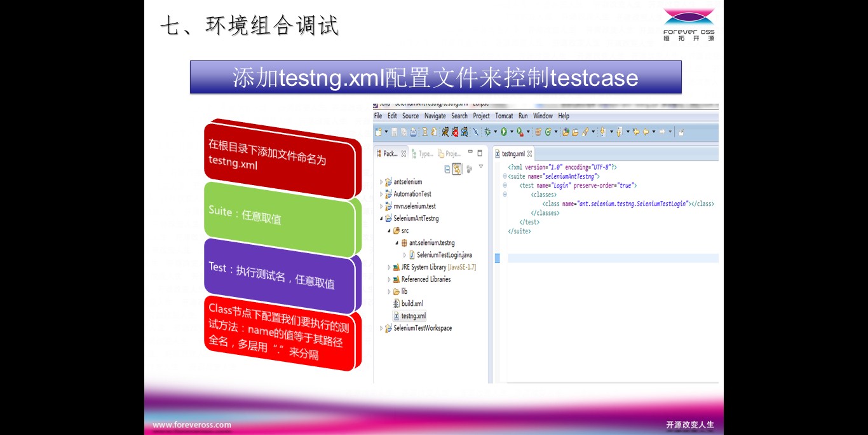Click the Last Edit Location icon

(636, 132)
